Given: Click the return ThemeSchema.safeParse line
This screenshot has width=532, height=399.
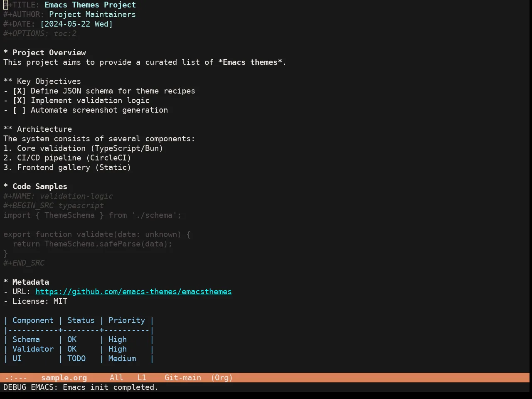Looking at the screenshot, I should pyautogui.click(x=92, y=244).
